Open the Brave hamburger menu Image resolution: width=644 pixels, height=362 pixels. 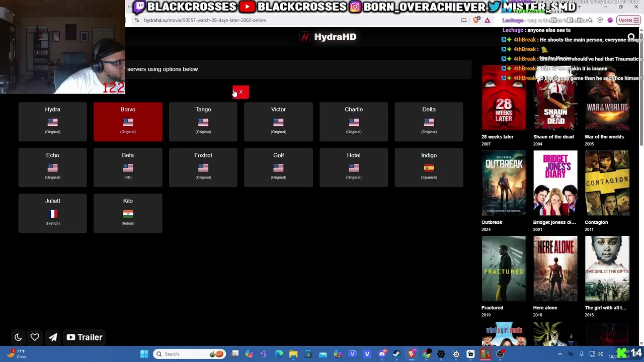tap(636, 20)
